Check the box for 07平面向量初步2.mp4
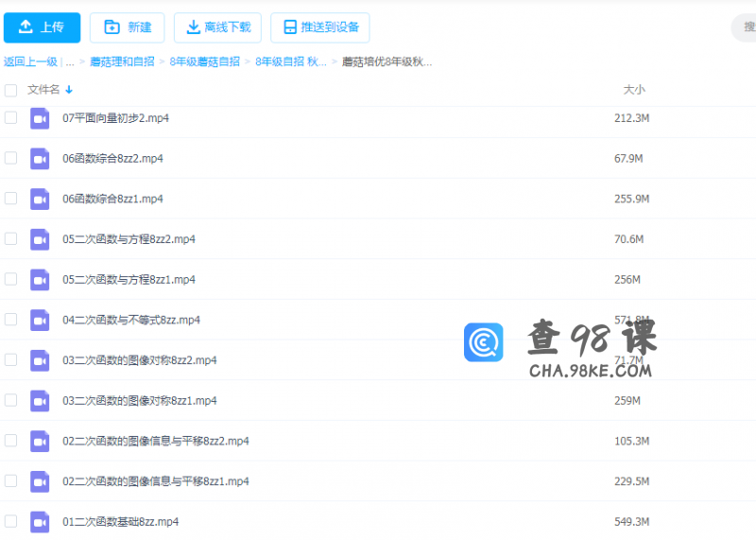This screenshot has width=756, height=540. [x=10, y=118]
